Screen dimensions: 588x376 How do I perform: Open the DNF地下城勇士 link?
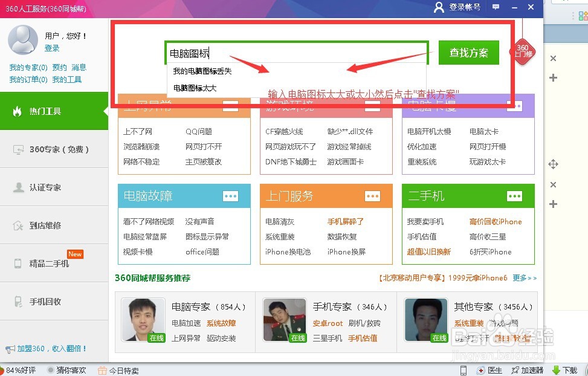(x=291, y=162)
